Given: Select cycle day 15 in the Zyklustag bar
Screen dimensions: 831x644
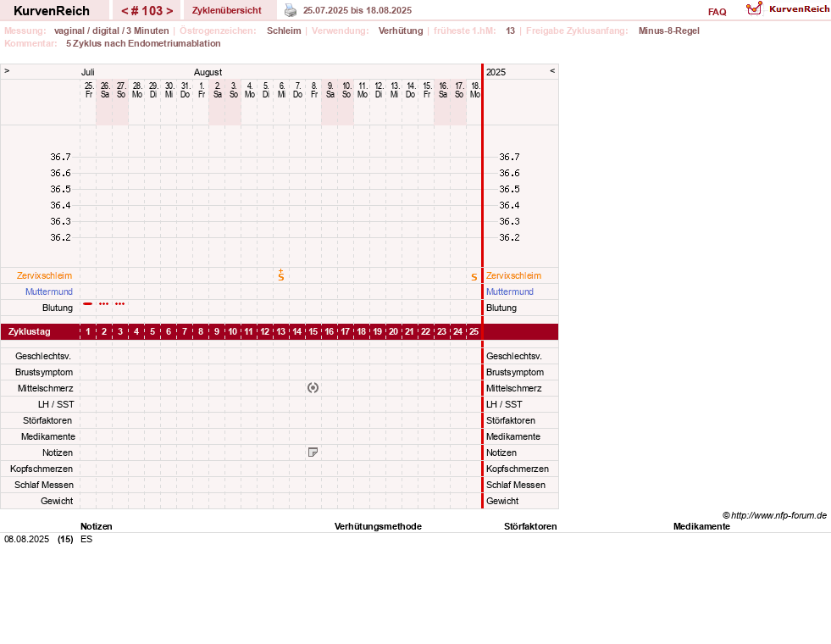Looking at the screenshot, I should (x=313, y=332).
